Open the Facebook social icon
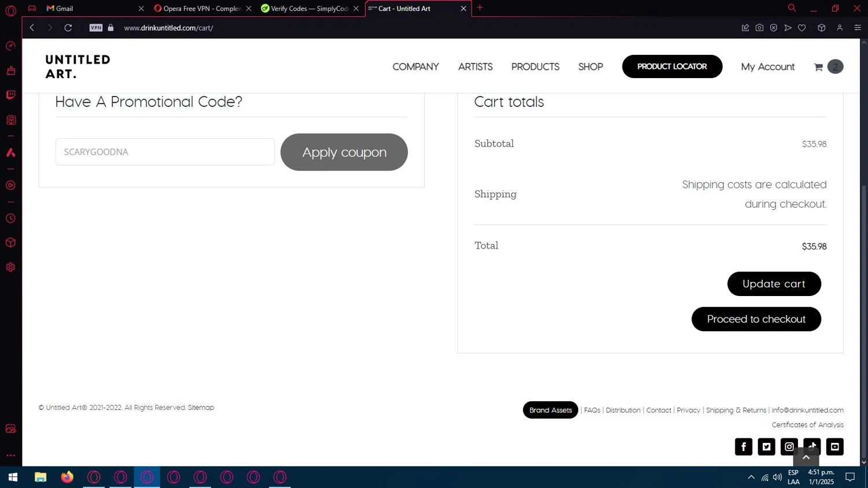Image resolution: width=868 pixels, height=488 pixels. tap(744, 446)
